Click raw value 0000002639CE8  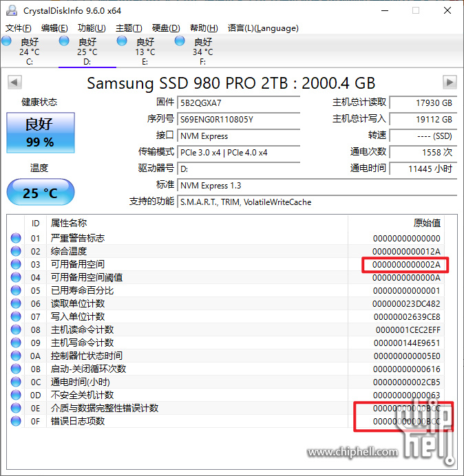pos(407,316)
